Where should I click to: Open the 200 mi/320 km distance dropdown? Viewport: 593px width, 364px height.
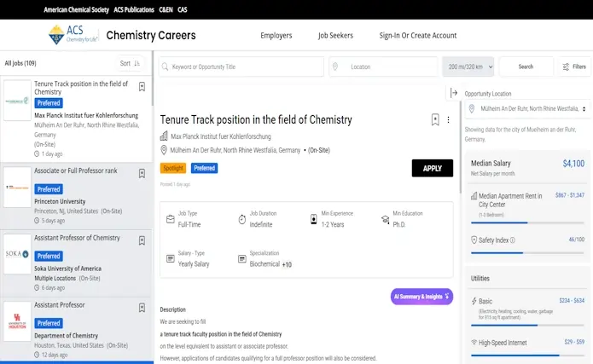tap(468, 66)
